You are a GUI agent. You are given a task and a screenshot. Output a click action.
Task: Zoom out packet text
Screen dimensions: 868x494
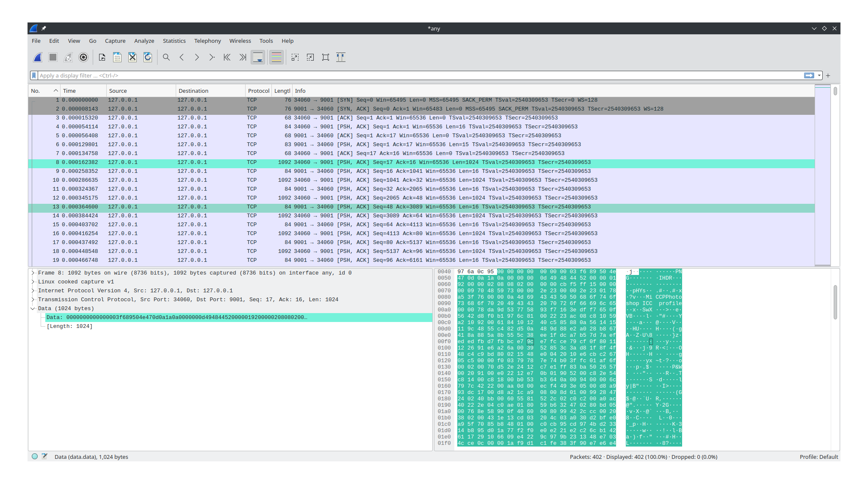(310, 57)
